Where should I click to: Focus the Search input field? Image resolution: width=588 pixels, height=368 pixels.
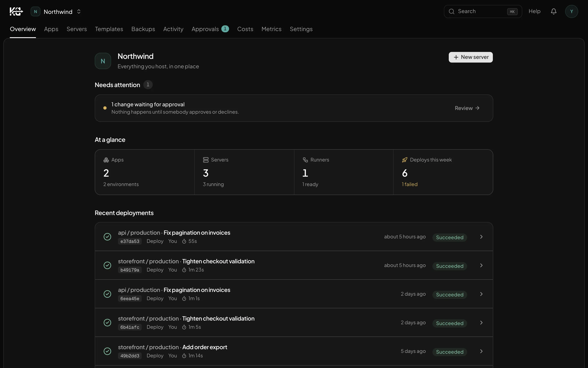point(483,11)
